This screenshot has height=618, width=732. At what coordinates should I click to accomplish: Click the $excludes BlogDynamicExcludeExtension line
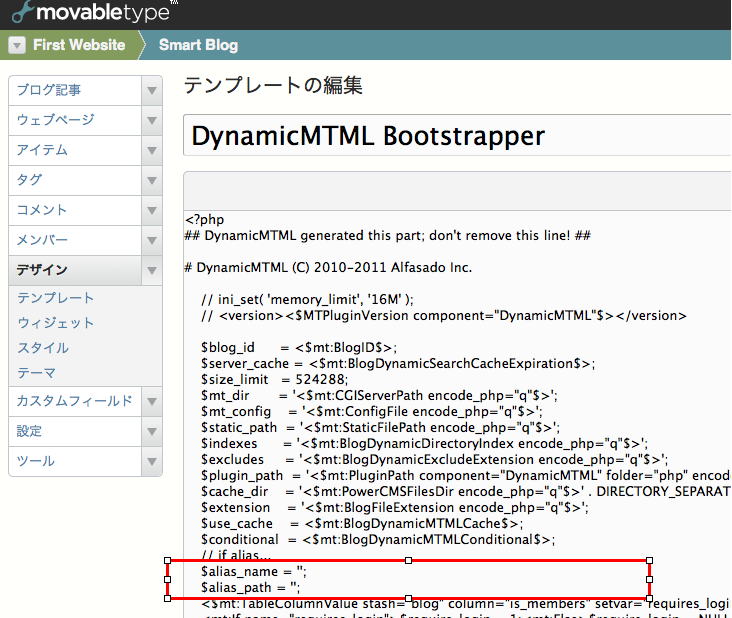click(434, 459)
